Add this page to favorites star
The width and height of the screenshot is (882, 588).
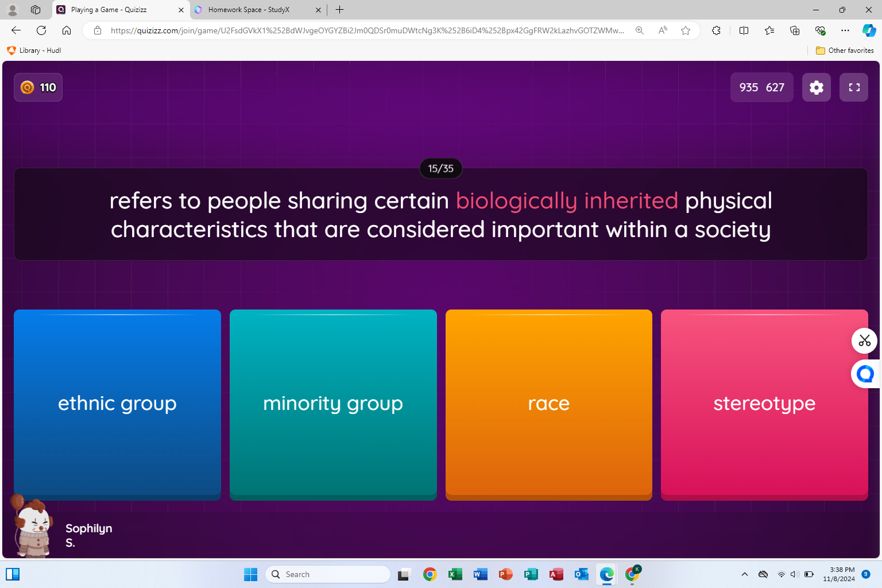click(x=686, y=30)
